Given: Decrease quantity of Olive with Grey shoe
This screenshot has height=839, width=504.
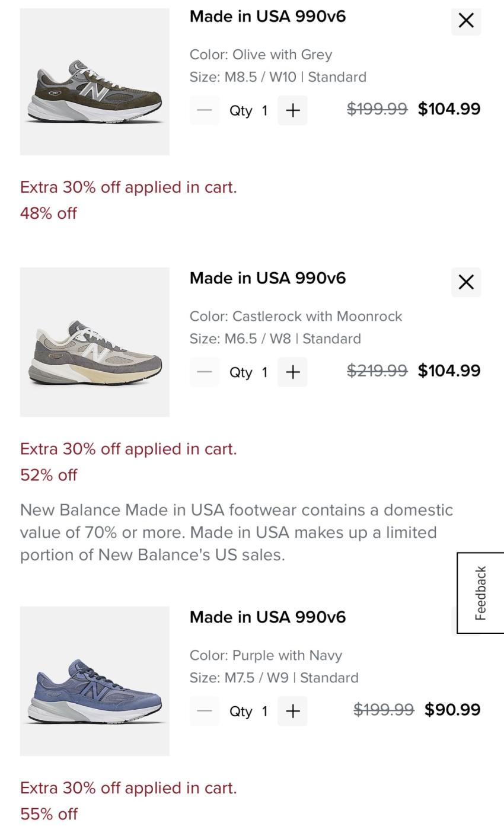Looking at the screenshot, I should 205,110.
